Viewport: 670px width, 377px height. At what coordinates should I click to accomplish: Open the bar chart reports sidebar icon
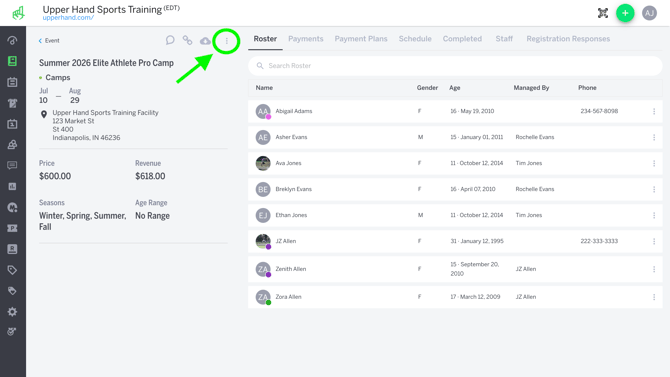pyautogui.click(x=12, y=186)
